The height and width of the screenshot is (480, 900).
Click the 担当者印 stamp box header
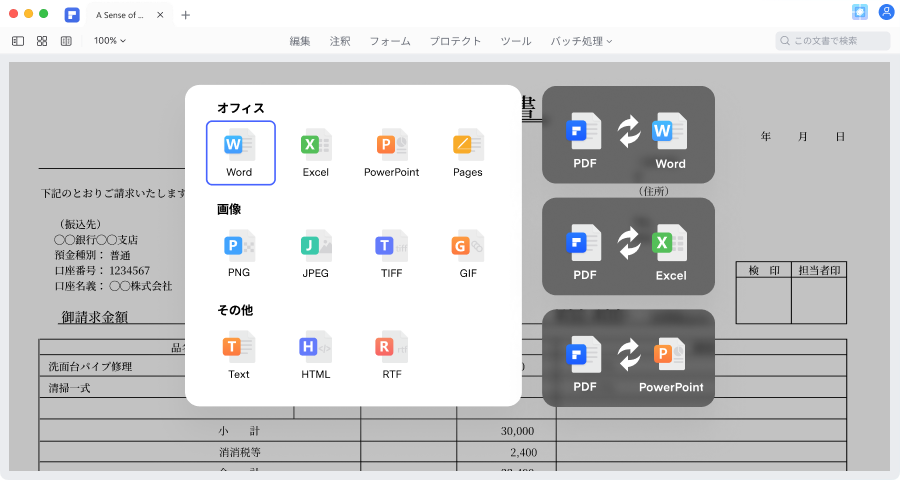[x=819, y=270]
